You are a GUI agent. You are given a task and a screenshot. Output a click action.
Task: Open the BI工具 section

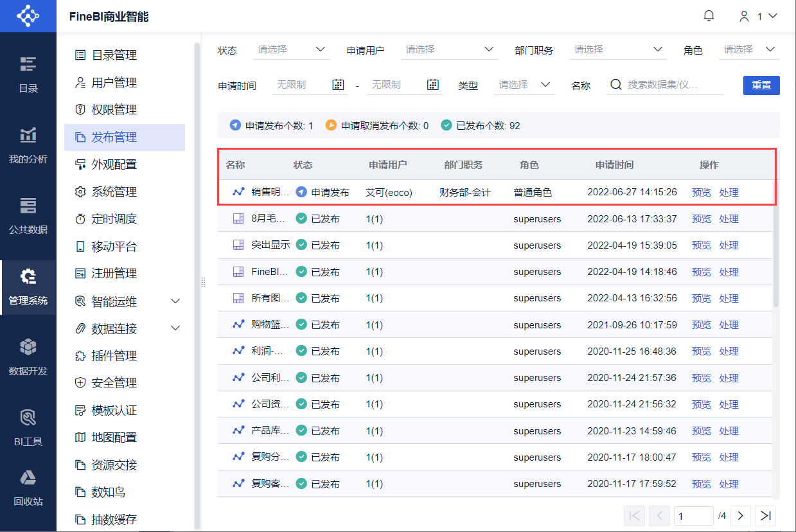tap(28, 428)
